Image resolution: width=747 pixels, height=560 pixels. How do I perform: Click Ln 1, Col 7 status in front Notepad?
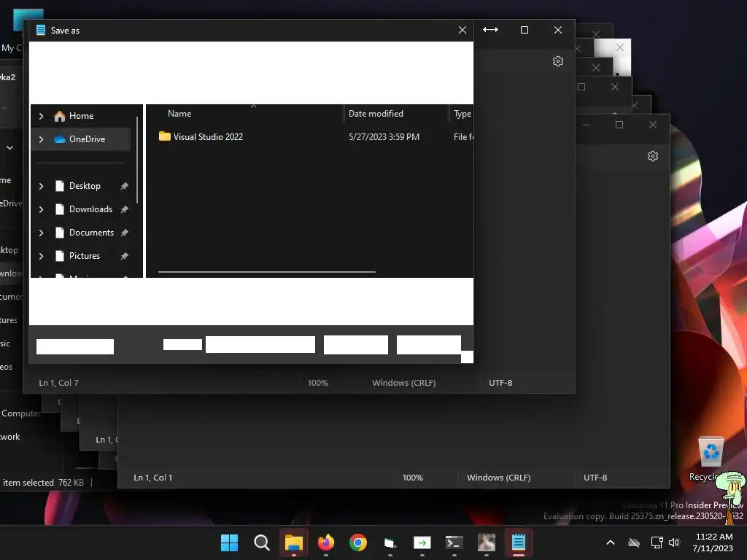point(58,383)
